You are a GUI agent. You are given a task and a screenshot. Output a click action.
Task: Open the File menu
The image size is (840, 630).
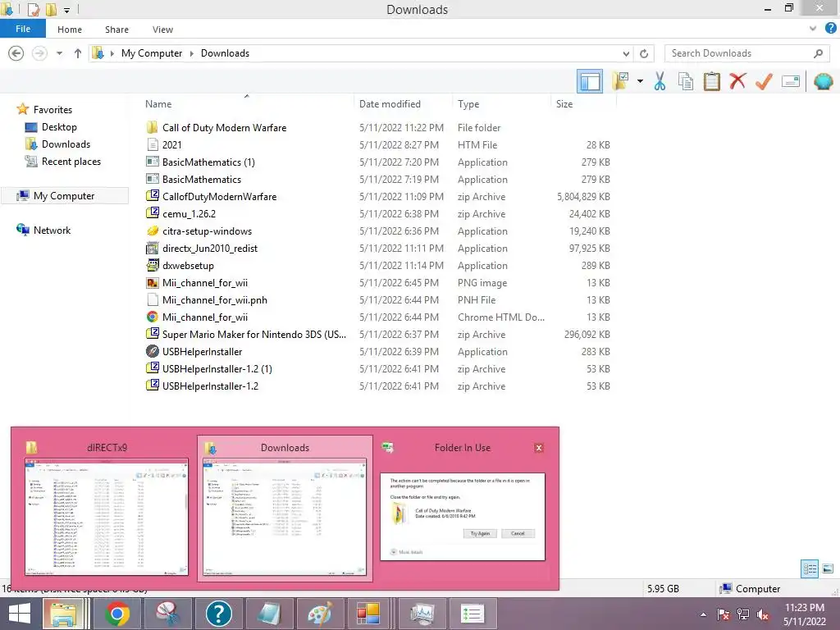[x=23, y=29]
